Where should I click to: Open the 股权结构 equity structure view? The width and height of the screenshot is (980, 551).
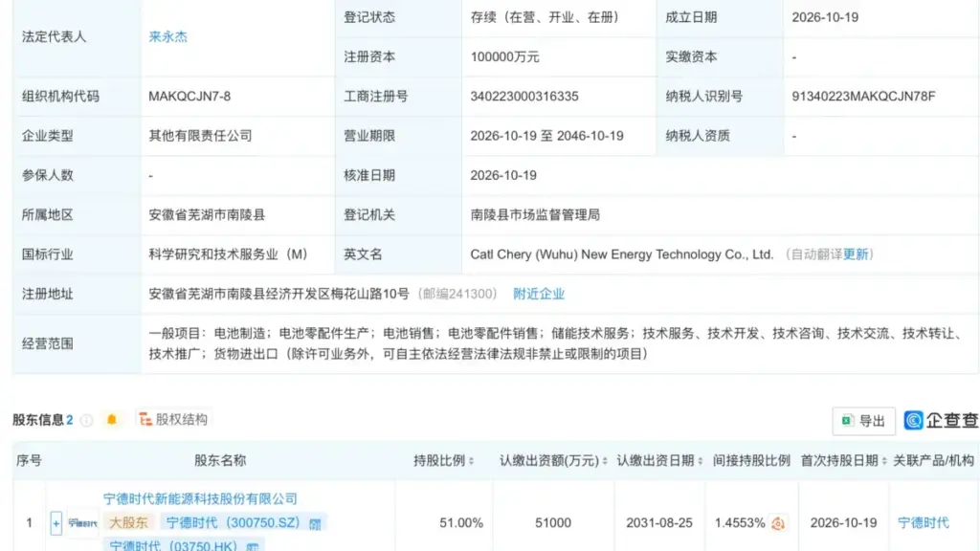pos(173,419)
